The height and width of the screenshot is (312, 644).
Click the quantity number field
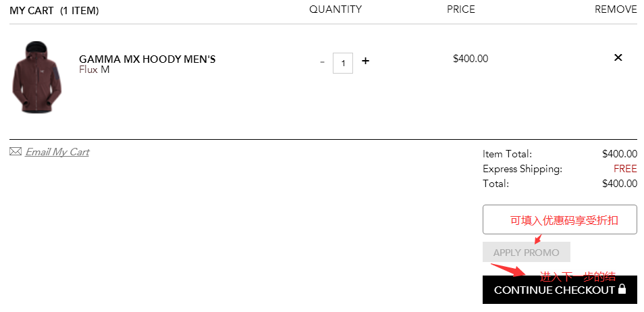point(343,63)
